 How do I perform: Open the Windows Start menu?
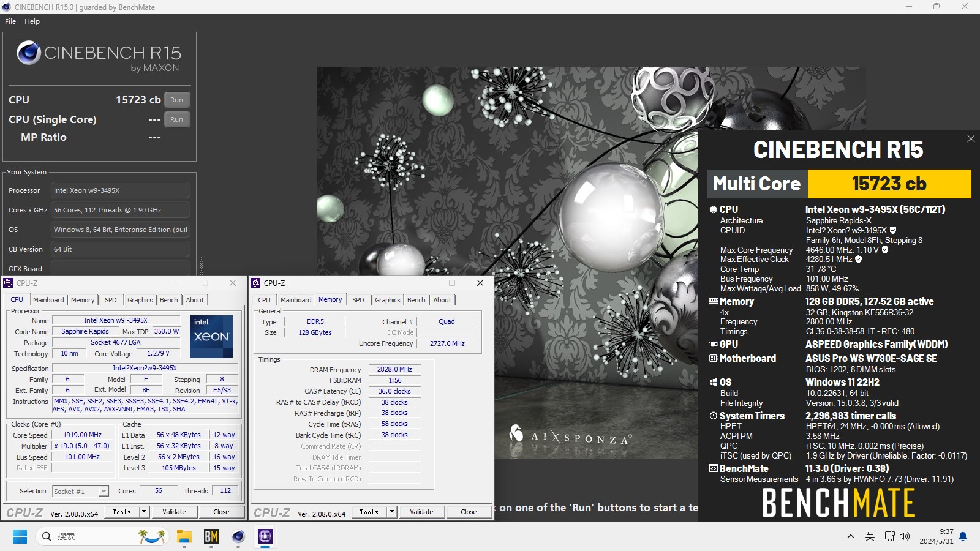[20, 536]
